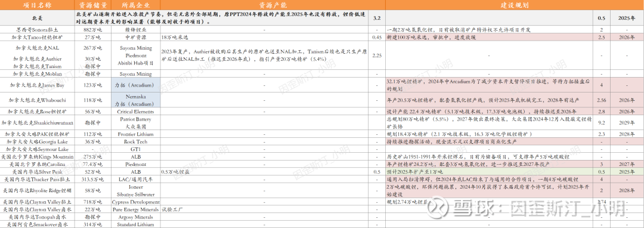
Task: Click the Critical Elements company cell
Action: point(136,112)
